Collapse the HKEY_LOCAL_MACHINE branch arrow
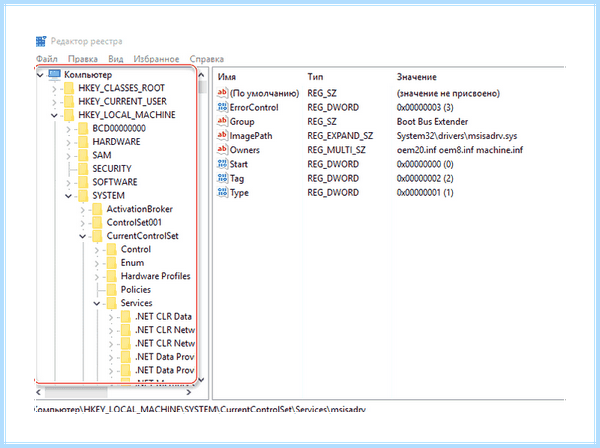Image resolution: width=600 pixels, height=448 pixels. pyautogui.click(x=54, y=115)
